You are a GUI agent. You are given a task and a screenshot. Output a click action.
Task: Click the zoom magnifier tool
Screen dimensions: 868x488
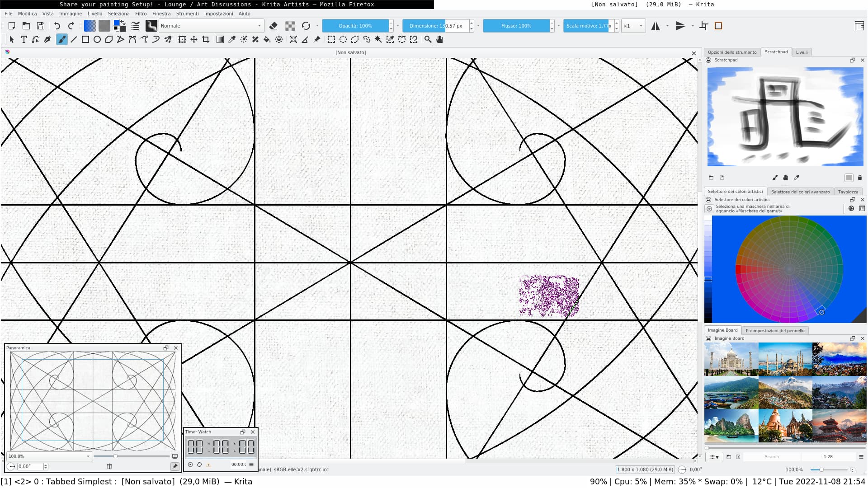click(x=428, y=40)
